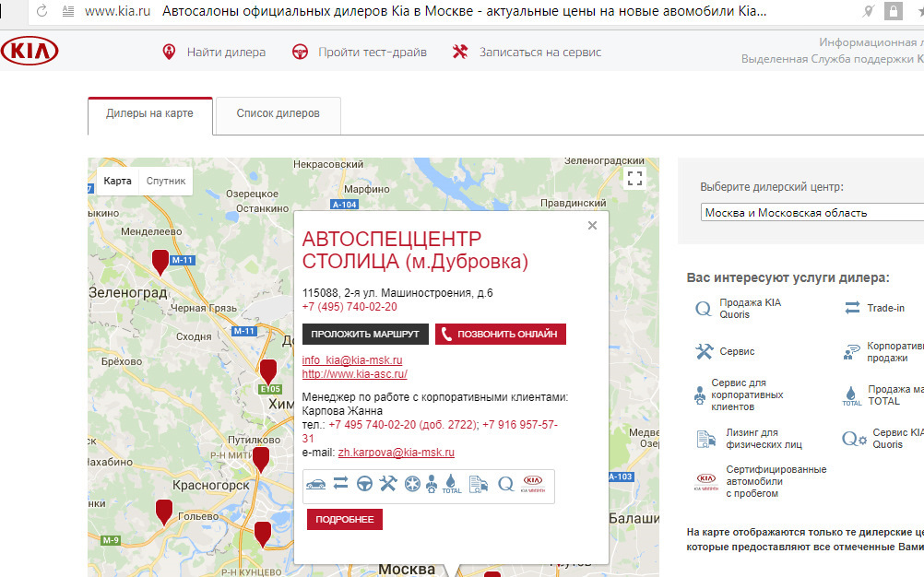Open Найти дилера link

[x=226, y=52]
